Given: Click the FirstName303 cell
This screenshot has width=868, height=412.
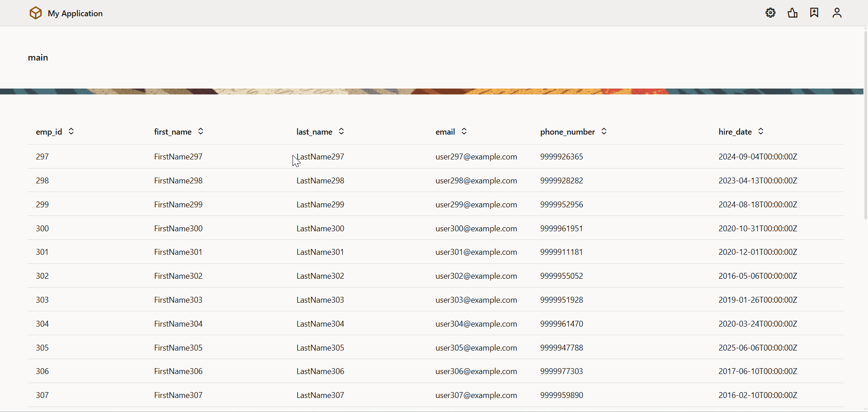Looking at the screenshot, I should click(x=178, y=300).
